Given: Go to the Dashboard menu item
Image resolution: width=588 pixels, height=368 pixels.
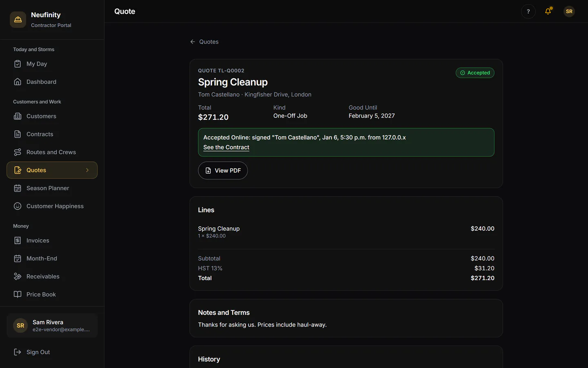Looking at the screenshot, I should pyautogui.click(x=52, y=82).
